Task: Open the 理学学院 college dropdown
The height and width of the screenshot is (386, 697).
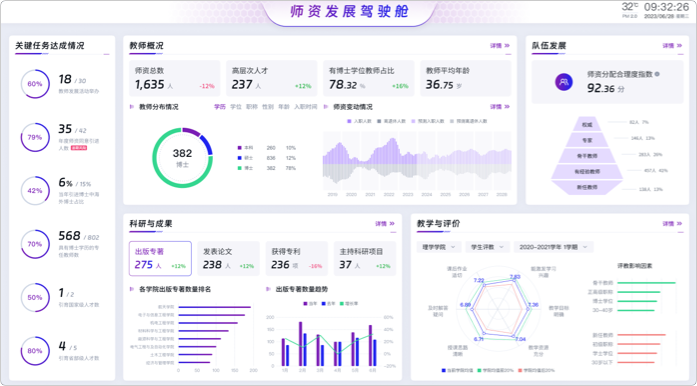Action: tap(438, 247)
